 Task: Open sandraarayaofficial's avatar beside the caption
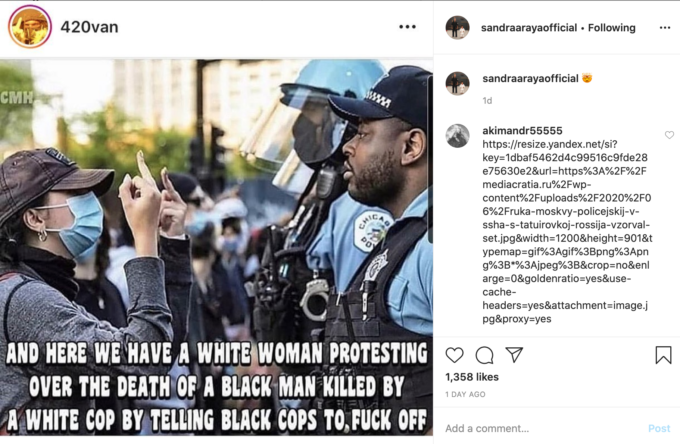458,83
